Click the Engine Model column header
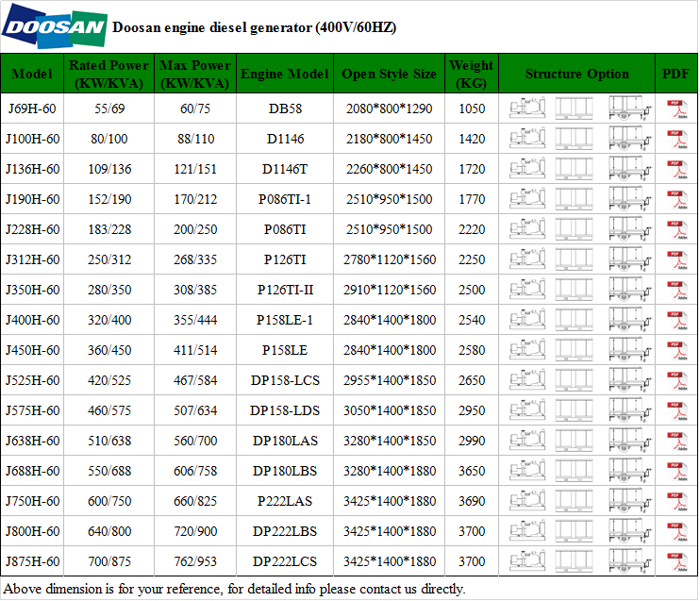This screenshot has width=700, height=601. point(285,74)
